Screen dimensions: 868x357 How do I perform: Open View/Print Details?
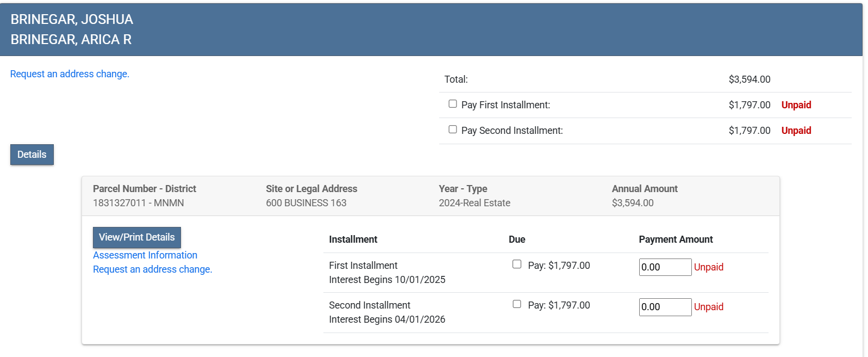click(x=136, y=237)
